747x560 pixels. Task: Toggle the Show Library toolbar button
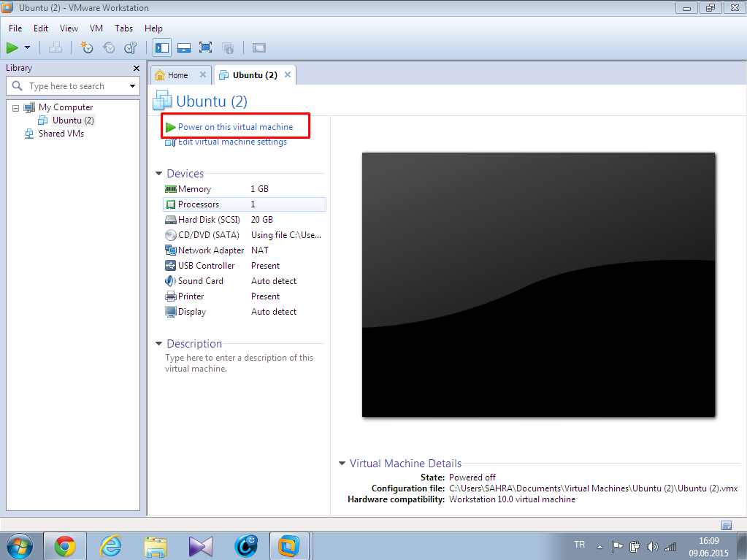(x=162, y=47)
